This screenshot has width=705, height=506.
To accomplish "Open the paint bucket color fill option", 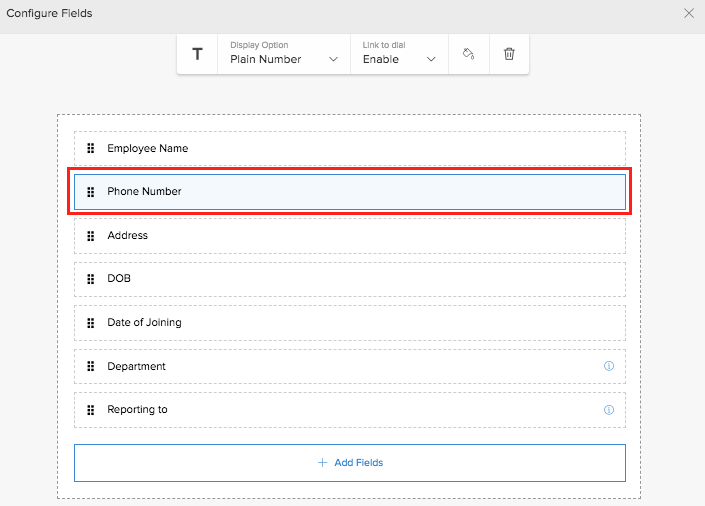I will 469,54.
